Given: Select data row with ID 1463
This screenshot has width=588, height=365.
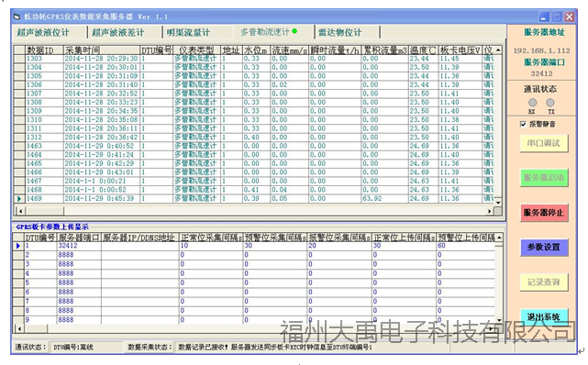Looking at the screenshot, I should pos(253,146).
